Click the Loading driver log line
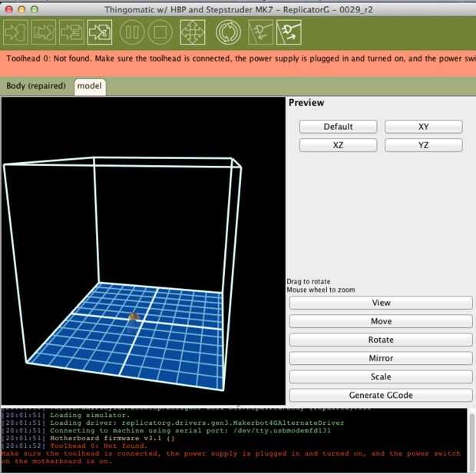Viewport: 476px width, 474px height. 173,423
